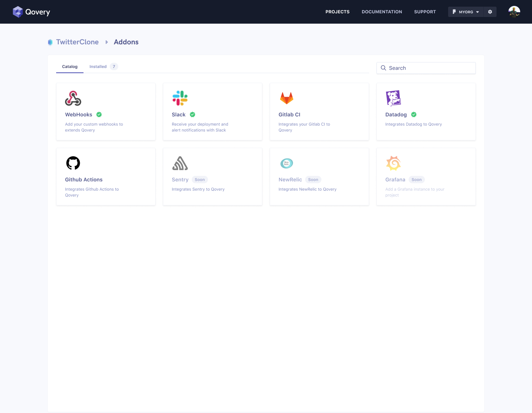This screenshot has width=532, height=413.
Task: Open the Datadog addon title
Action: [396, 115]
